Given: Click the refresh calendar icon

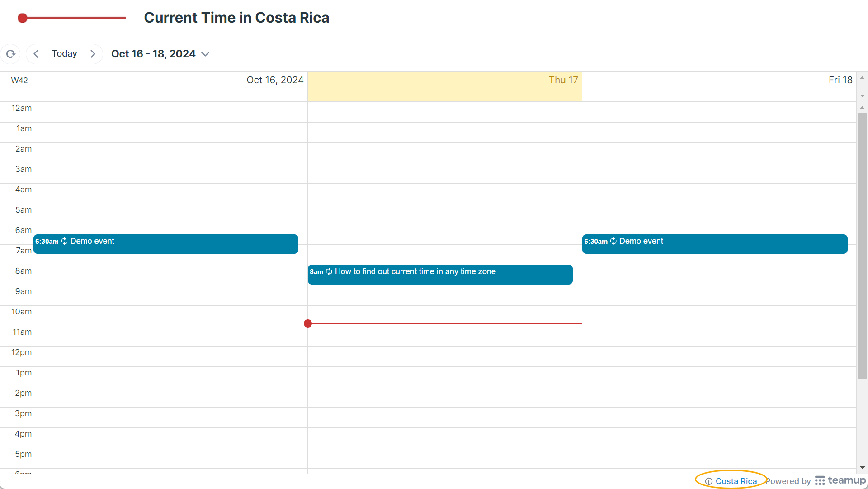Looking at the screenshot, I should pyautogui.click(x=11, y=54).
